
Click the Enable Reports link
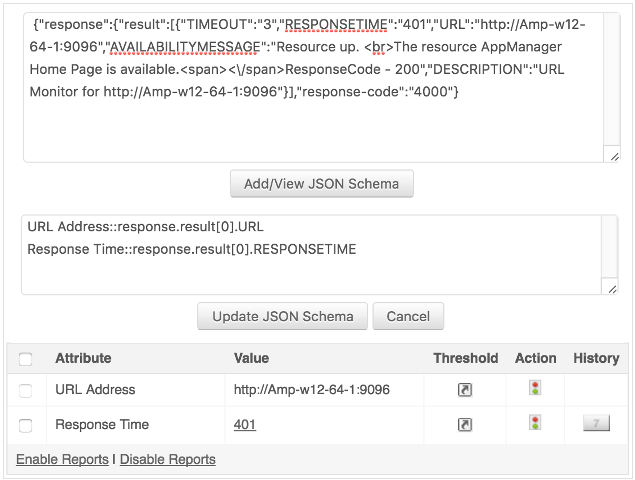[62, 460]
